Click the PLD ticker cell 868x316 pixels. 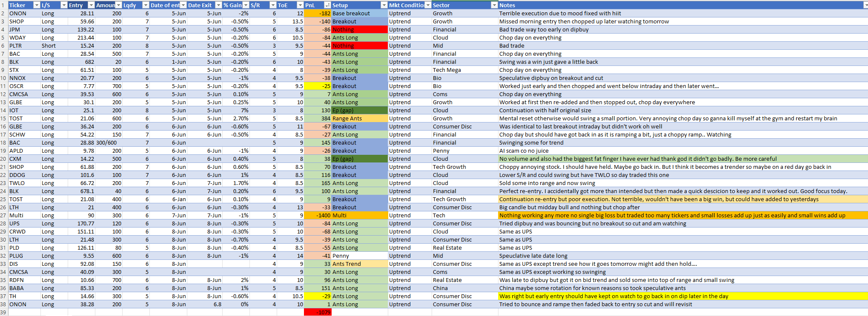(24, 248)
